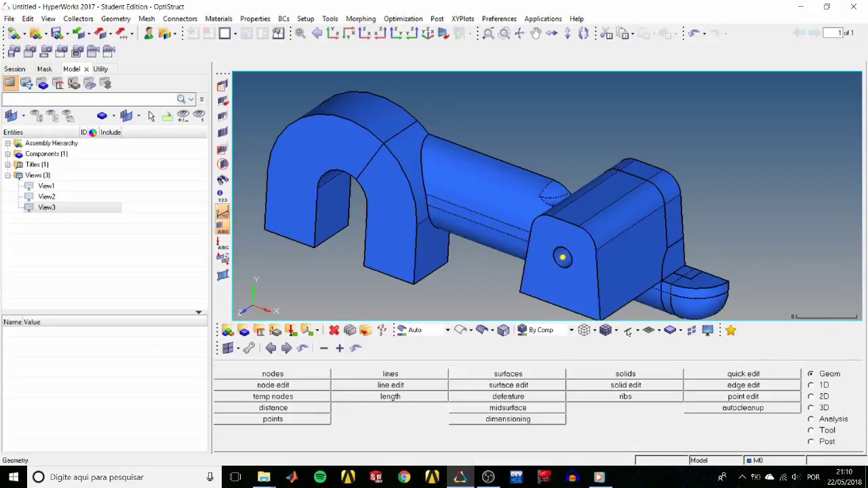Click the user profile person icon
The height and width of the screenshot is (488, 868).
(x=149, y=33)
